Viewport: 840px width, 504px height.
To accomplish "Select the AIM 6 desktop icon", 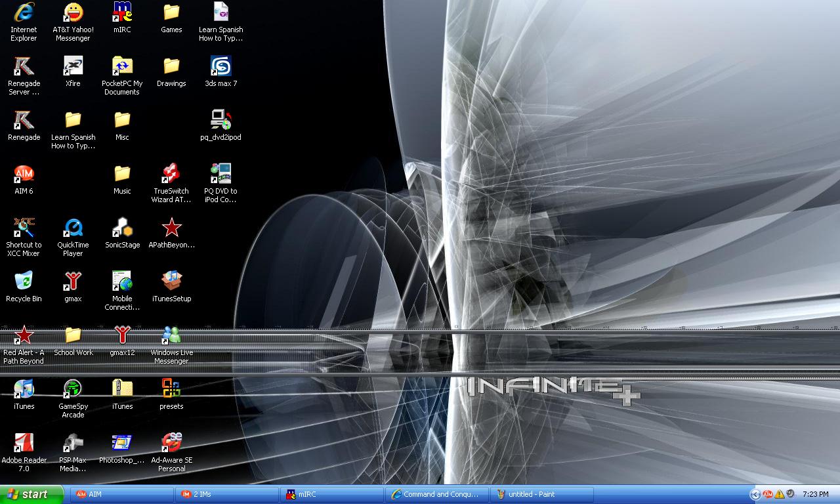I will (24, 174).
